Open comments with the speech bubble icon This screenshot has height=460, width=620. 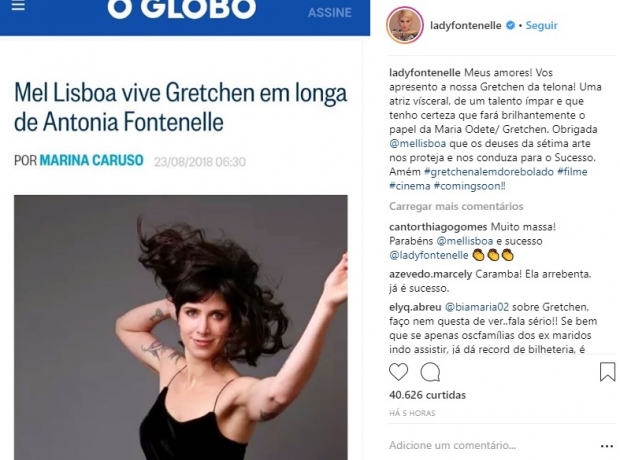[430, 372]
